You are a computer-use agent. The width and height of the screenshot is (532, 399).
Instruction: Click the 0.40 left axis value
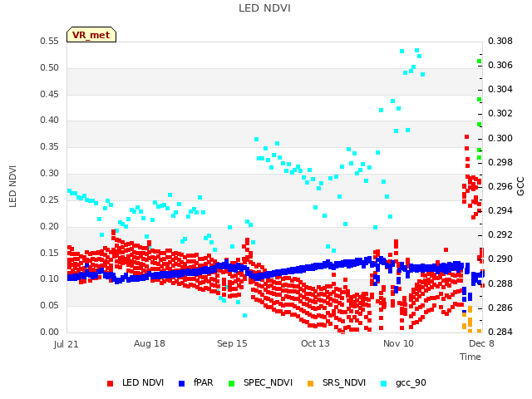pos(50,120)
